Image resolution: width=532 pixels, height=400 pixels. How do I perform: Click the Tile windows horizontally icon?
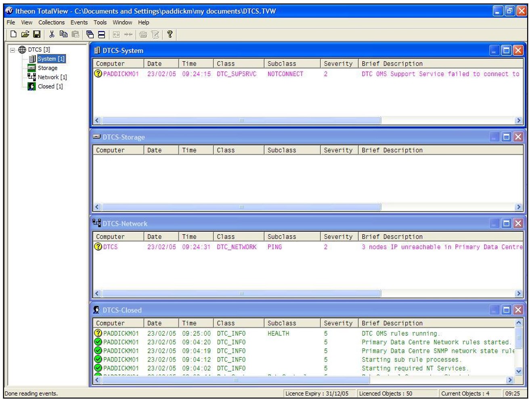click(102, 35)
